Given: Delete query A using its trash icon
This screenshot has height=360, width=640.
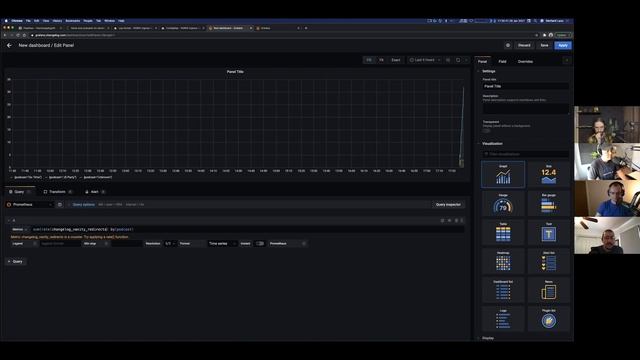Looking at the screenshot, I should pyautogui.click(x=456, y=220).
